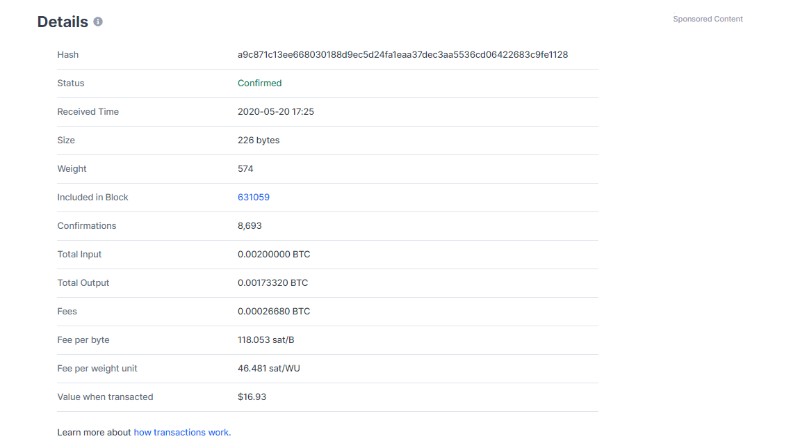The width and height of the screenshot is (800, 448).
Task: Open block 631059 link
Action: (254, 197)
